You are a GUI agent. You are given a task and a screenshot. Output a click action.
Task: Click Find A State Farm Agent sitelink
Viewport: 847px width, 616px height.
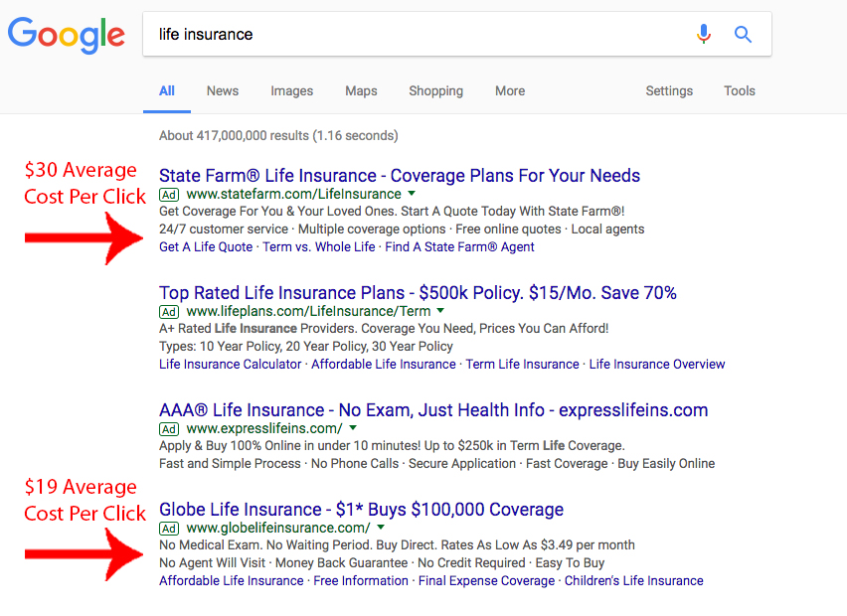tap(459, 246)
